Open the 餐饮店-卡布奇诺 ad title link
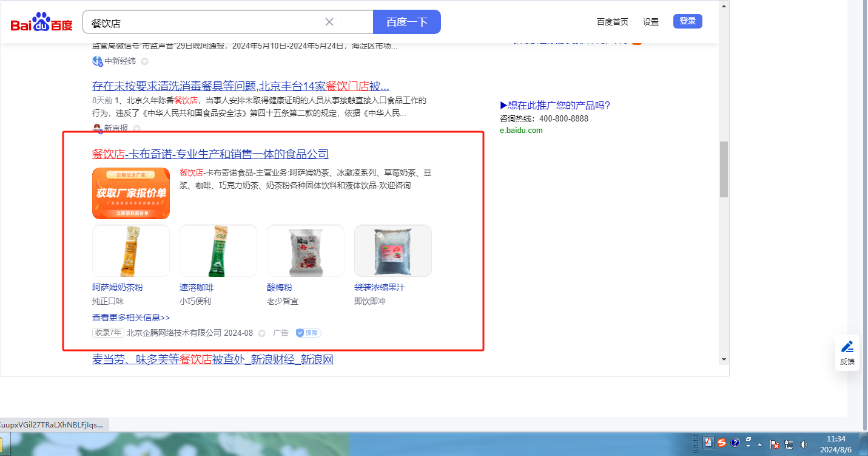The image size is (868, 456). (210, 154)
